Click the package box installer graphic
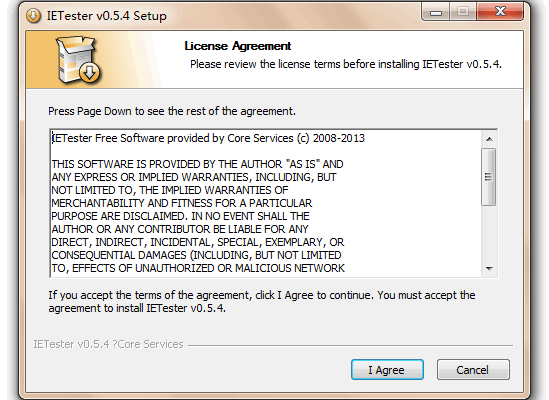Screen dimensions: 549x400 78,60
